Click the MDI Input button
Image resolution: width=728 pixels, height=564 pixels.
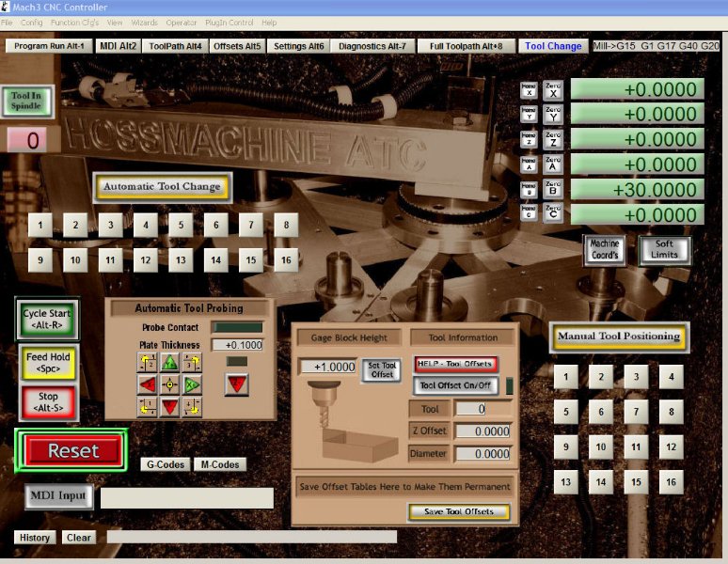coord(58,495)
